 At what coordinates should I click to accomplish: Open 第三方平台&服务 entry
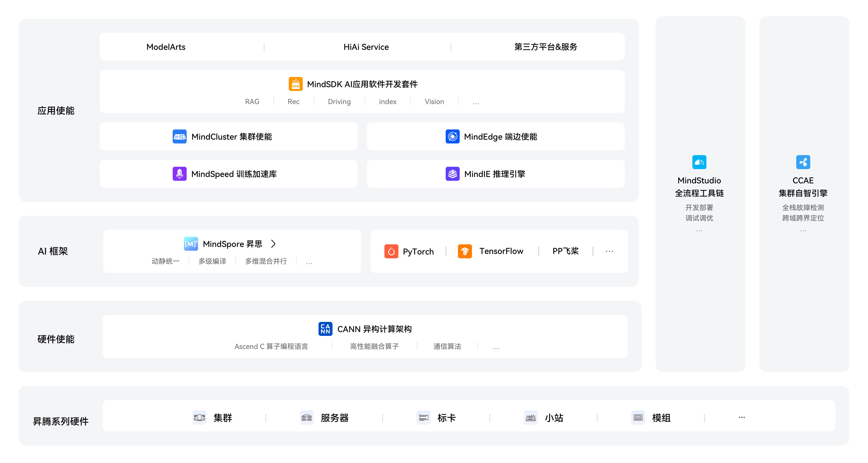coord(545,47)
